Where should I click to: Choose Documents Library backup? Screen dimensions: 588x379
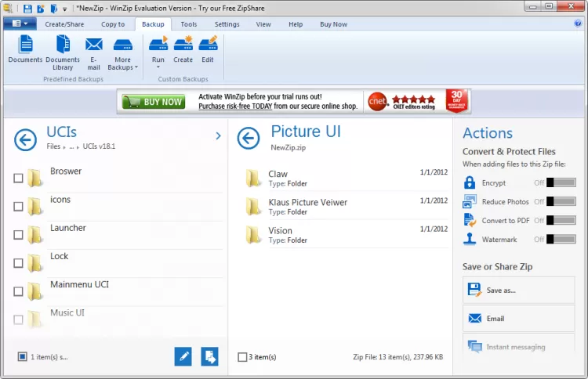(63, 52)
